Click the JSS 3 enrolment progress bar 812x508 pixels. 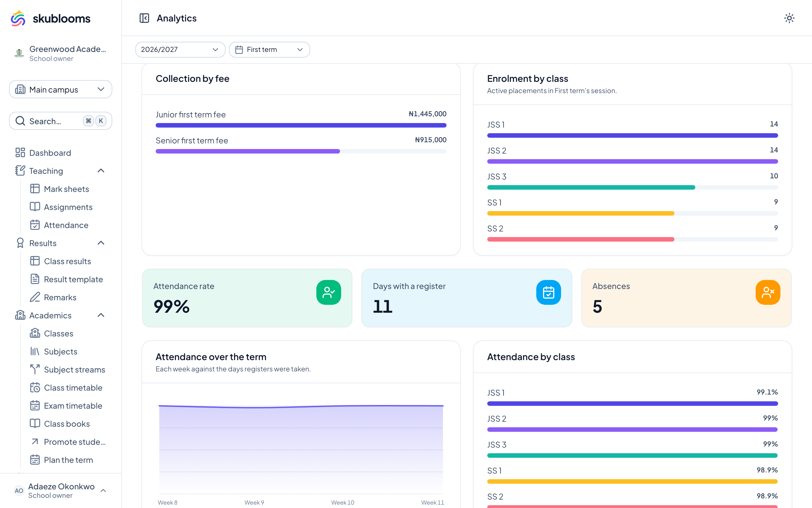632,187
